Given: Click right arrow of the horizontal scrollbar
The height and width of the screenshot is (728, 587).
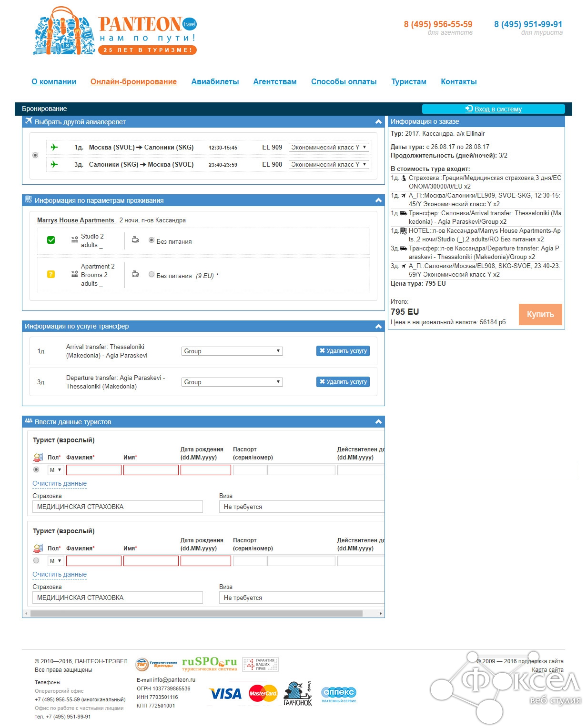Looking at the screenshot, I should pyautogui.click(x=380, y=613).
